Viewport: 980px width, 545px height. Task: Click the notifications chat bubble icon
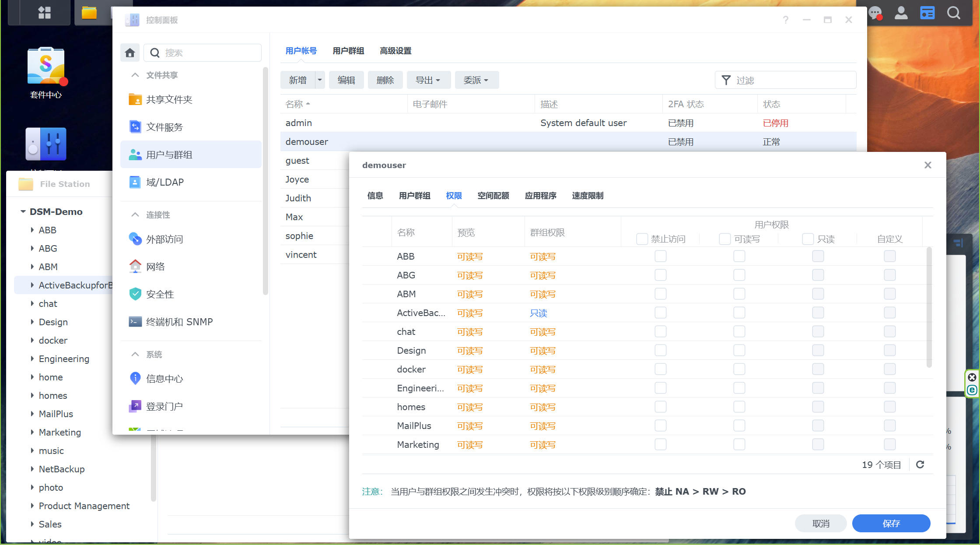pos(875,13)
